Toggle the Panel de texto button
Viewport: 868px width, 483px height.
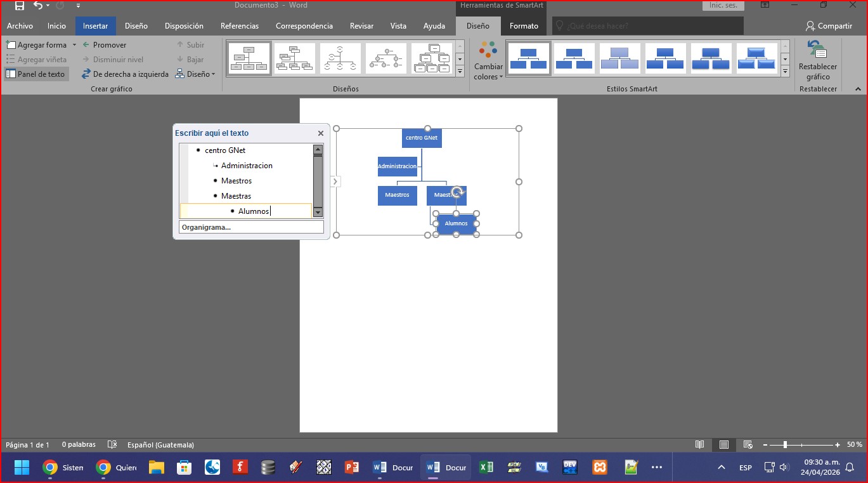tap(36, 74)
